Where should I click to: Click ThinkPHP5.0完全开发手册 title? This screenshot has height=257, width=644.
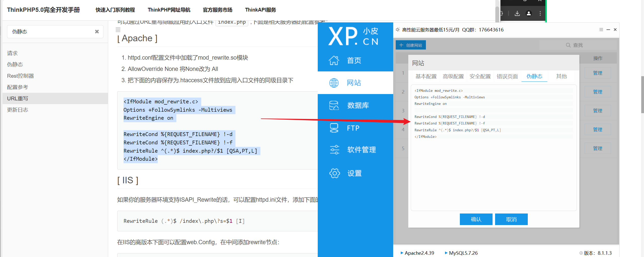coord(43,10)
